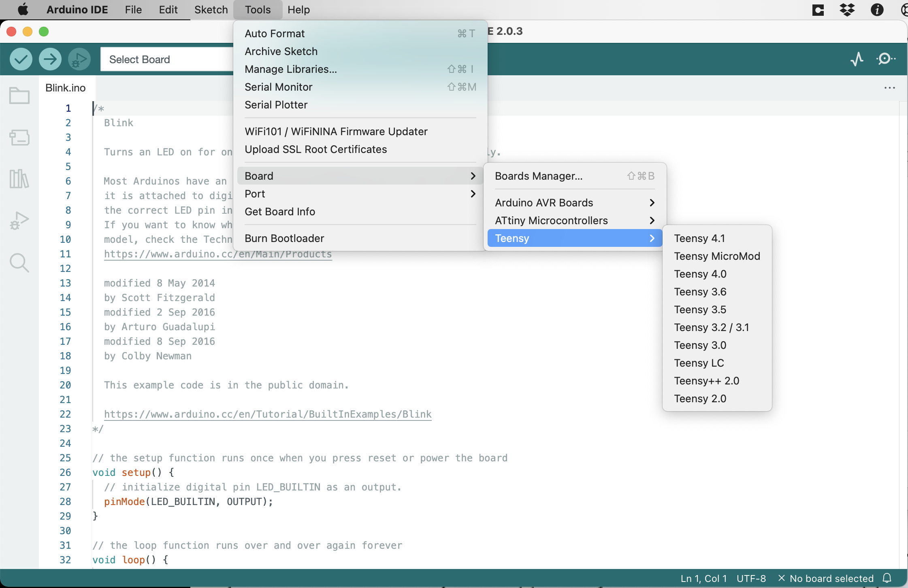The height and width of the screenshot is (588, 908).
Task: Start debugging with the toolbar debug icon
Action: 79,59
